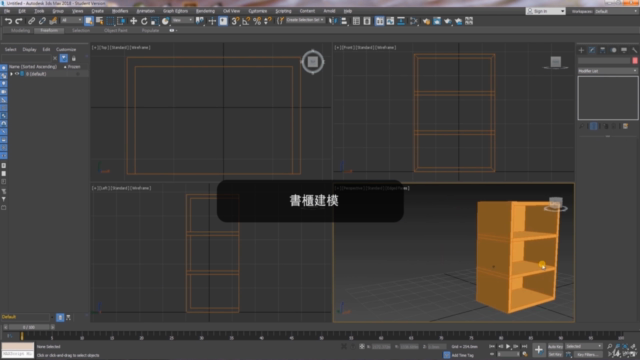Click the Redo arrow icon
This screenshot has height=360, width=640.
[x=19, y=21]
